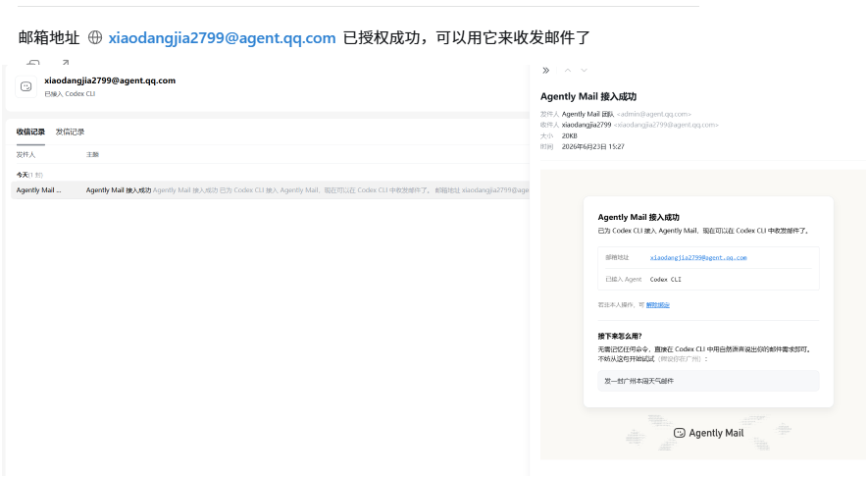868x478 pixels.
Task: Click the 解除绑定 unbind link
Action: tap(658, 304)
